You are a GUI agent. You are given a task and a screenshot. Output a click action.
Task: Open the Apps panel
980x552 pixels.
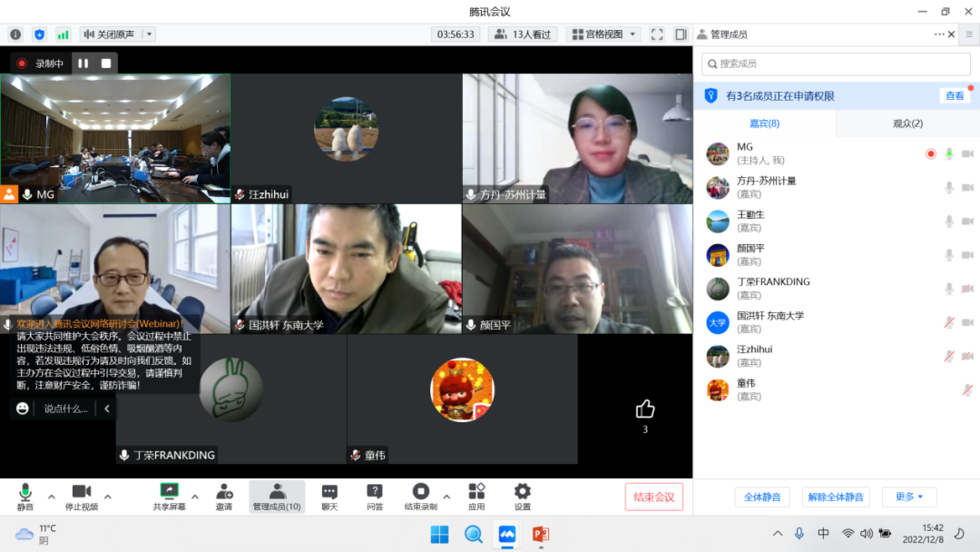tap(475, 497)
